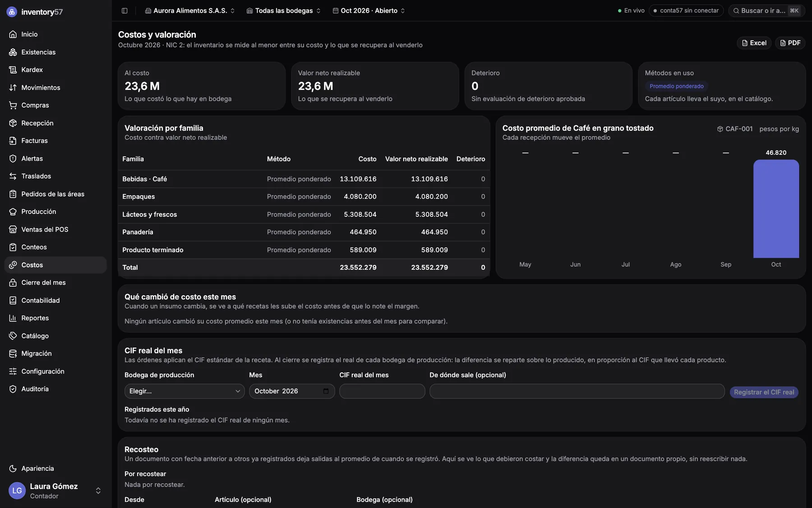Open the calendar picker icon in Mes
The image size is (812, 508).
pos(326,391)
